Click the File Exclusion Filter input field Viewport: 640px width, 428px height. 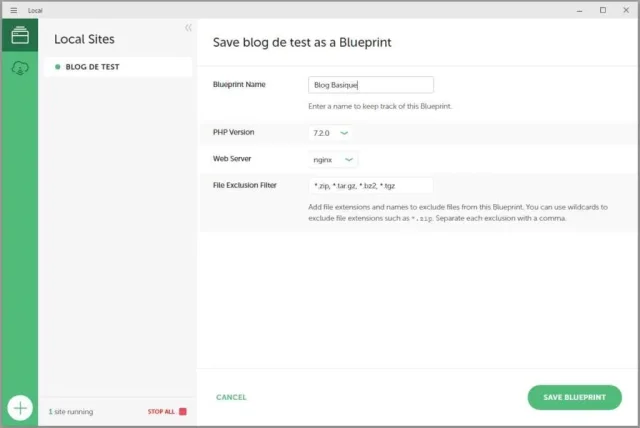371,185
